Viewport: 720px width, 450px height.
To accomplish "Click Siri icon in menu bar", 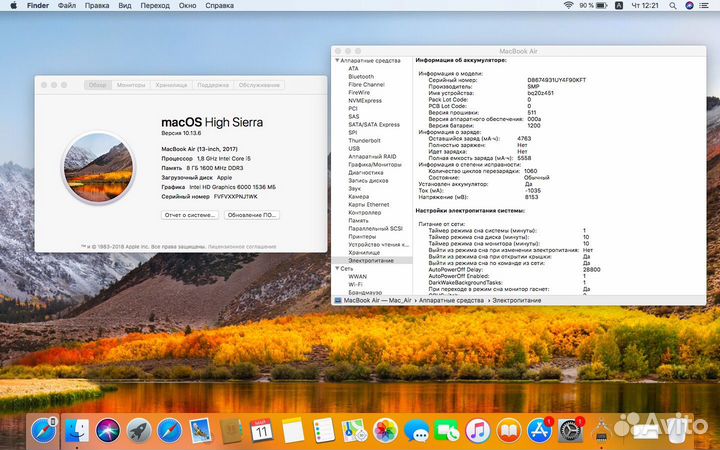I will tap(689, 6).
